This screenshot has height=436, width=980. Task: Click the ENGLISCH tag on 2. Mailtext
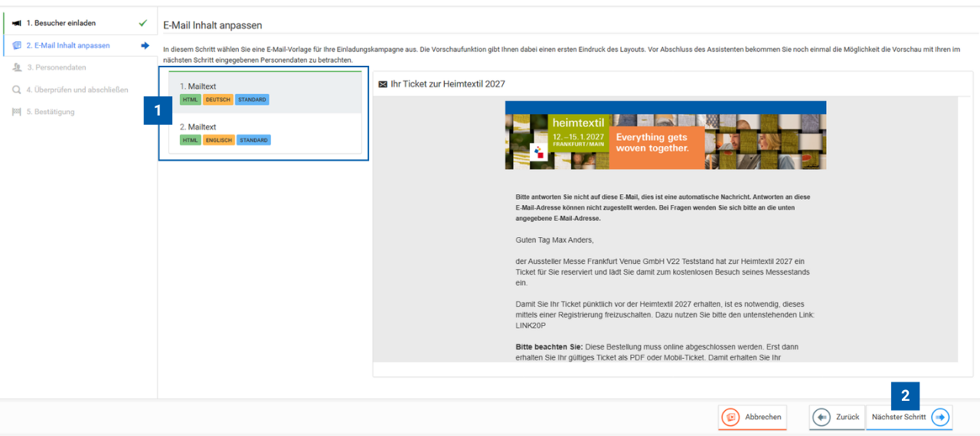click(219, 140)
